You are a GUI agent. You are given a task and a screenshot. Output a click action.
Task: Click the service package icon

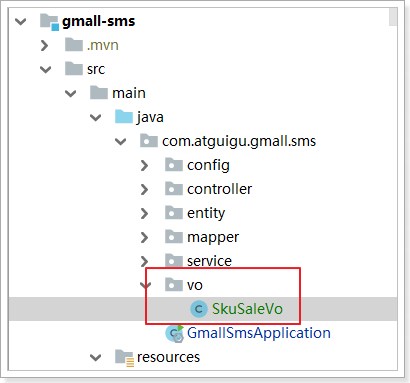[x=174, y=260]
